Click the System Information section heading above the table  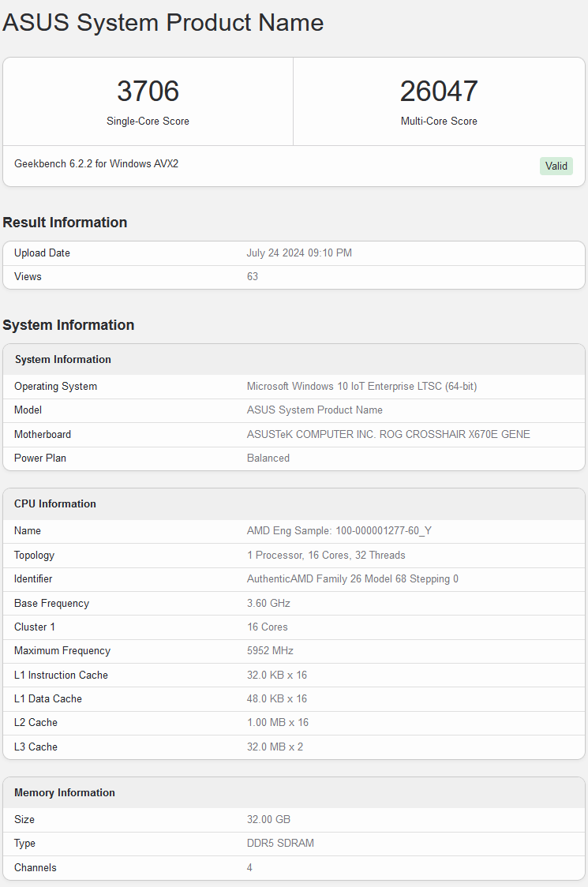[69, 324]
